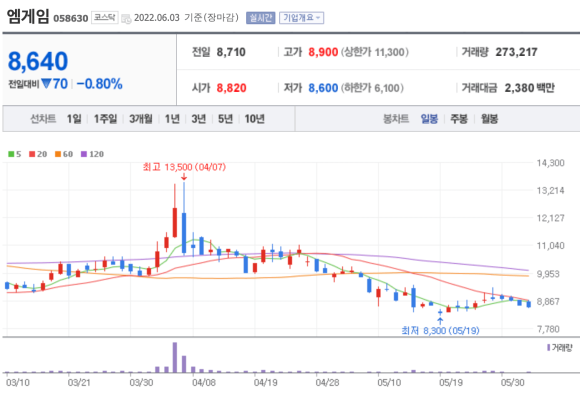580x395 pixels.
Task: Click the 05/30 date axis label
Action: coord(512,382)
